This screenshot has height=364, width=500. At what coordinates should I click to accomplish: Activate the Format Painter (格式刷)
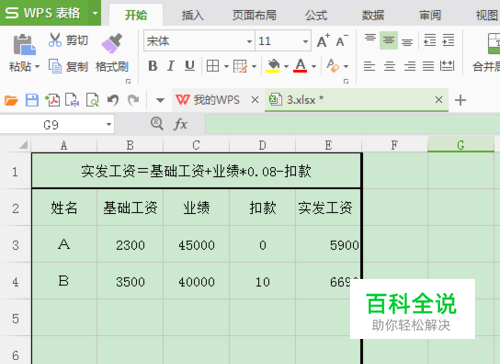(x=112, y=53)
